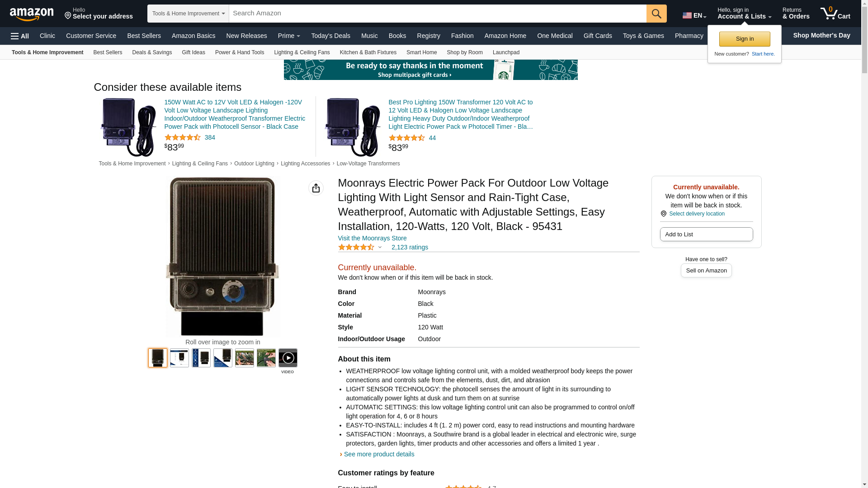The width and height of the screenshot is (868, 488).
Task: Click the star rating popover chevron
Action: pos(380,247)
